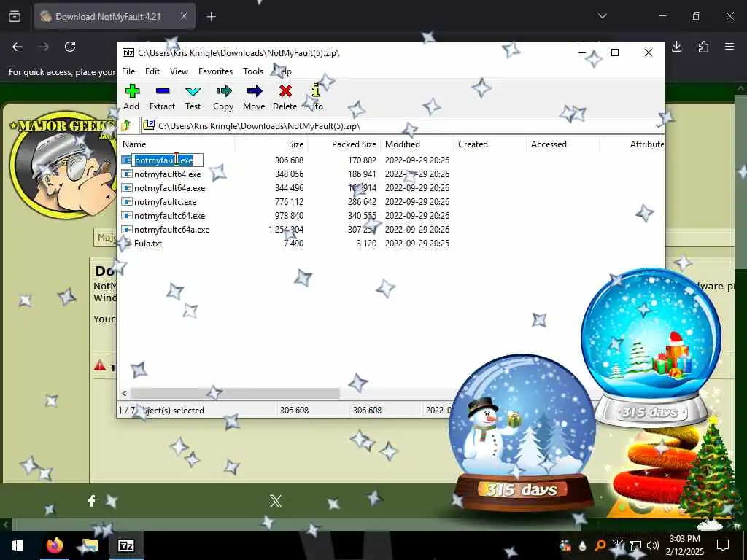The height and width of the screenshot is (560, 747).
Task: Click Firefox icon in the taskbar
Action: [x=54, y=545]
